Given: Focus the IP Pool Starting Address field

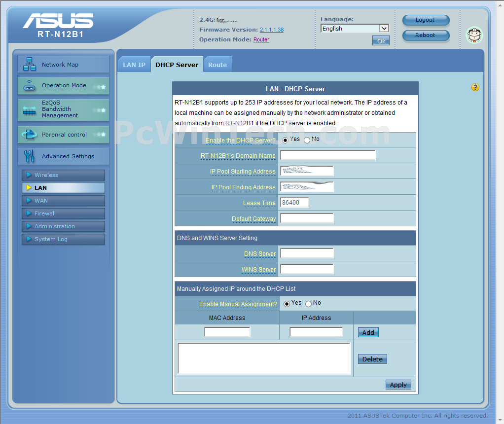Looking at the screenshot, I should pos(307,171).
